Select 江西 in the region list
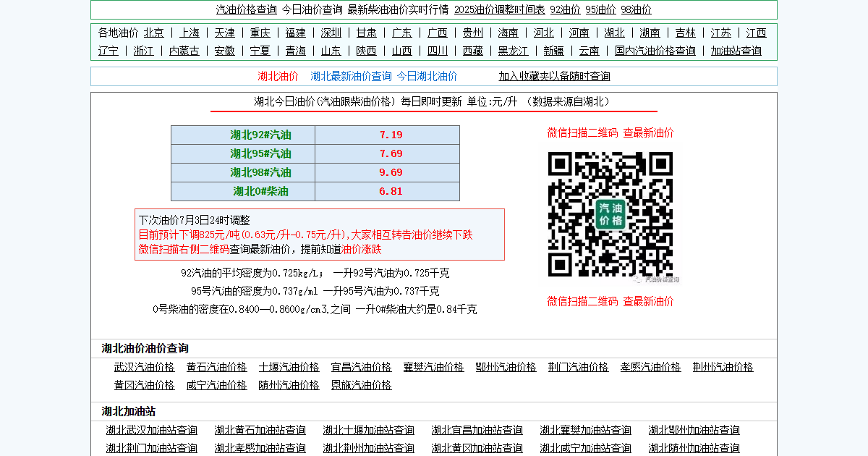Image resolution: width=868 pixels, height=456 pixels. 757,33
